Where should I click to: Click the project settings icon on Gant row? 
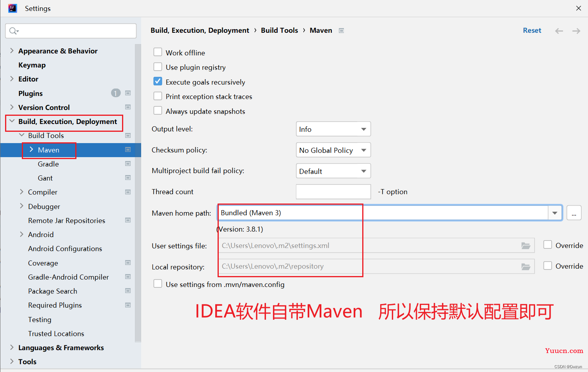coord(128,178)
